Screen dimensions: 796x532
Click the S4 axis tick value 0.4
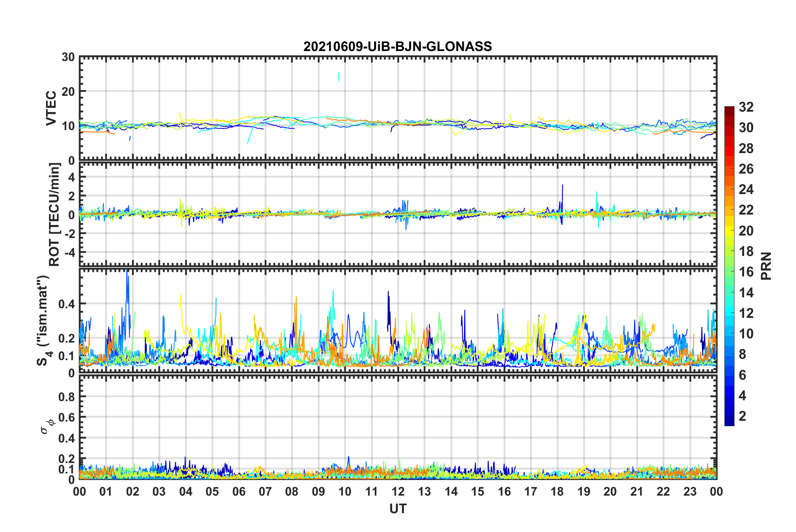pyautogui.click(x=67, y=304)
